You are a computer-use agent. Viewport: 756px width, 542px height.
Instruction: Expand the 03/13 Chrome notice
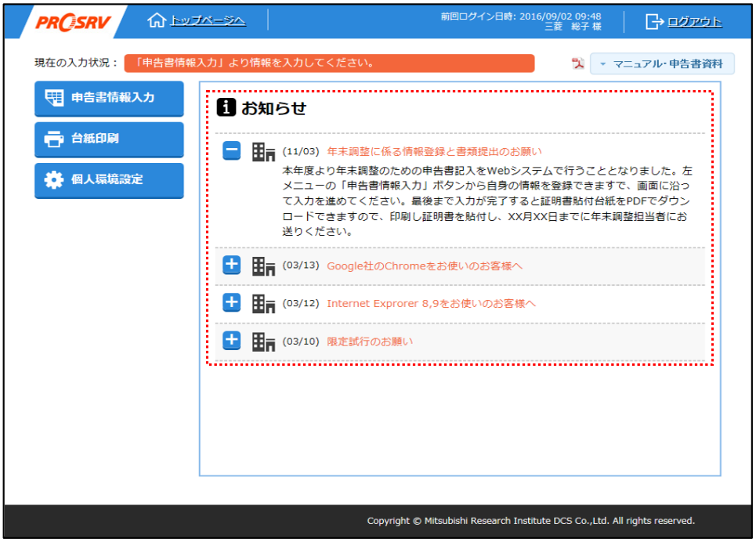231,265
